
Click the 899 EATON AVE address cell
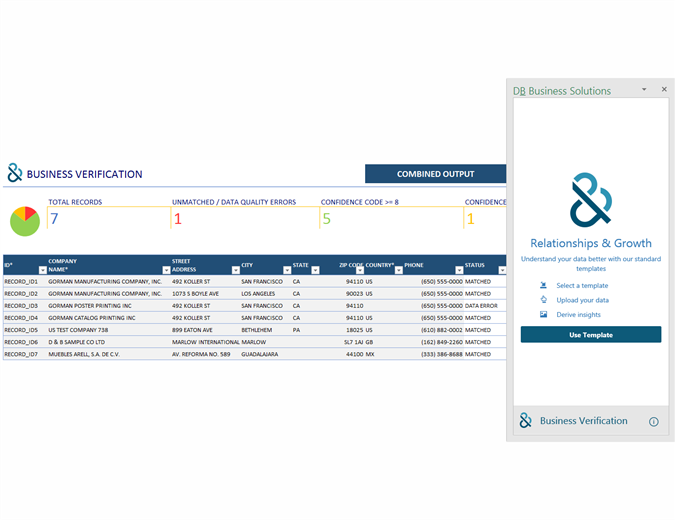point(192,330)
